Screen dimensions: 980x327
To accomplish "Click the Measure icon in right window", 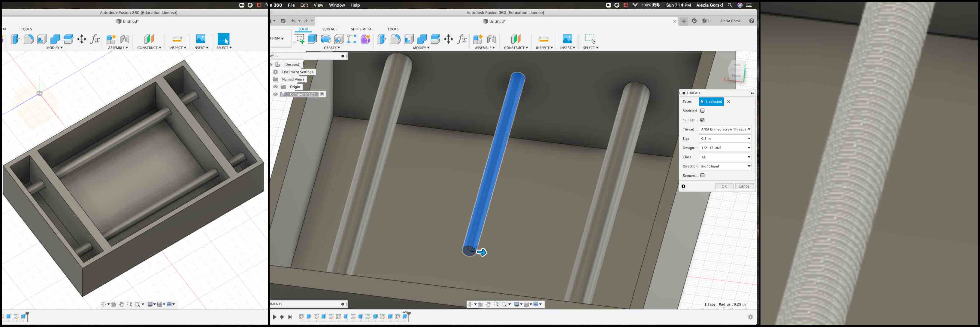I will [544, 39].
